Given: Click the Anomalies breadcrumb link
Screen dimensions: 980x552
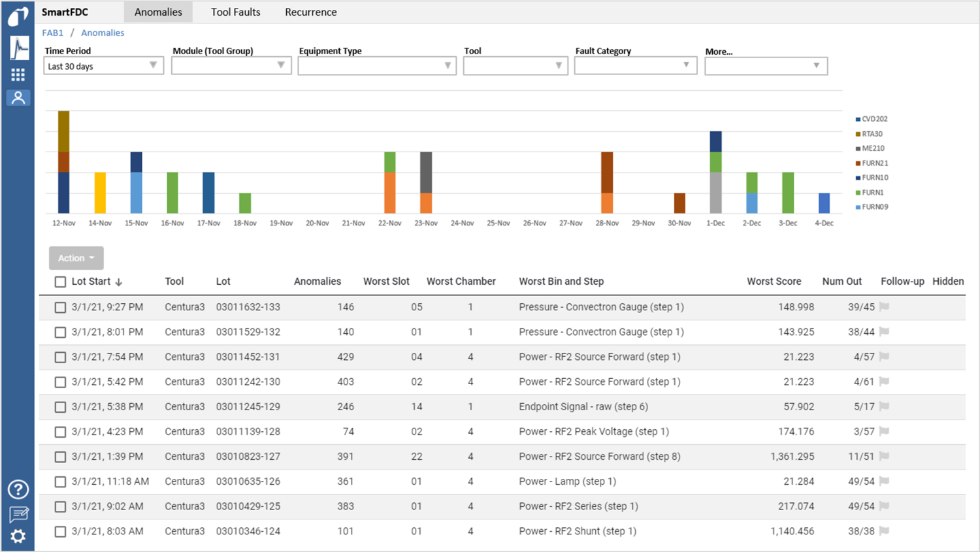Looking at the screenshot, I should tap(103, 33).
